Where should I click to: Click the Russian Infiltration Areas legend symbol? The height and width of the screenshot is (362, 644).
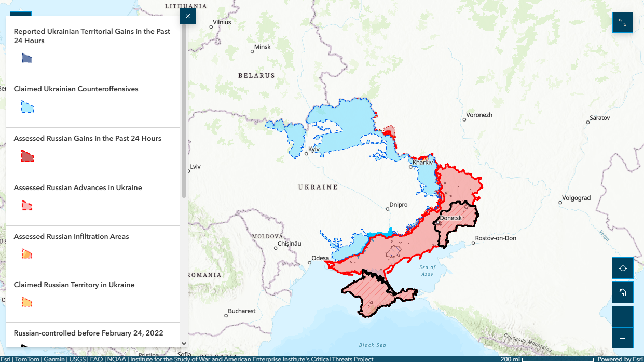point(27,254)
